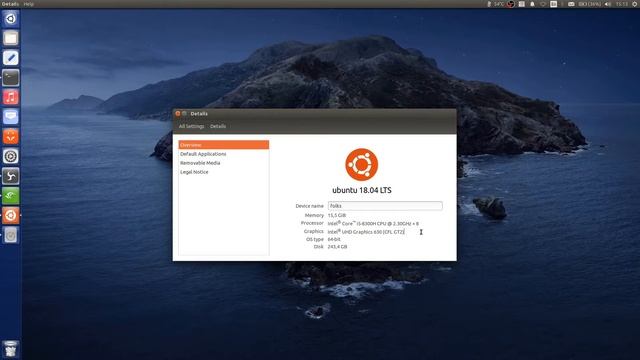Open the orange Ubuntu Software icon
Image resolution: width=640 pixels, height=360 pixels.
point(11,136)
